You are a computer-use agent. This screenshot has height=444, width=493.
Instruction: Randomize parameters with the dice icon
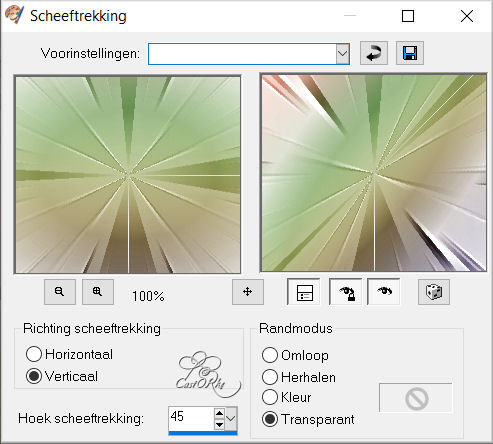pos(434,292)
